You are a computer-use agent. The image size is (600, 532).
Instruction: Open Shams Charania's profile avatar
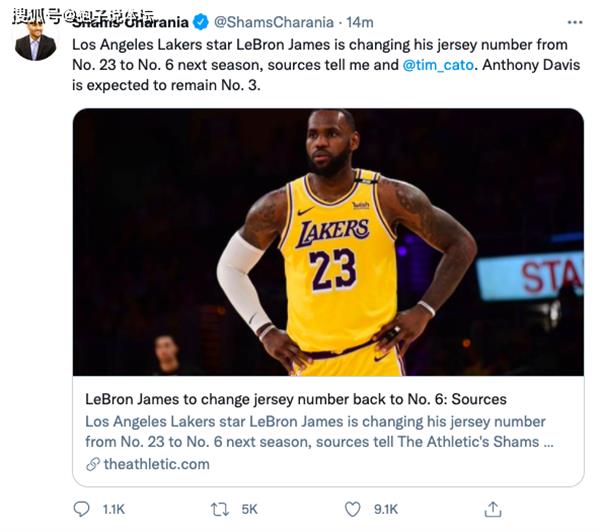point(36,41)
